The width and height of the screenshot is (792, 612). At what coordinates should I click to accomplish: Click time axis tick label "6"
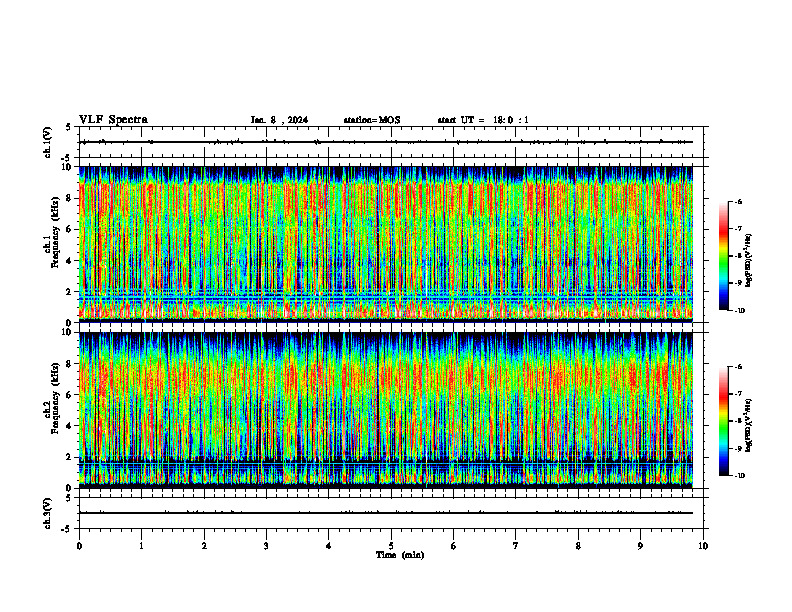[453, 546]
